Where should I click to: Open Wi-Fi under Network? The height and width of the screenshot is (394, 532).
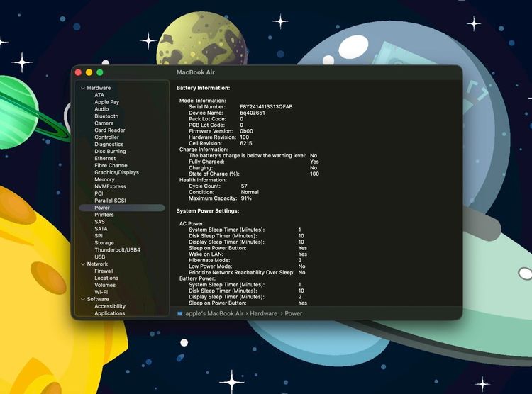[x=101, y=292]
